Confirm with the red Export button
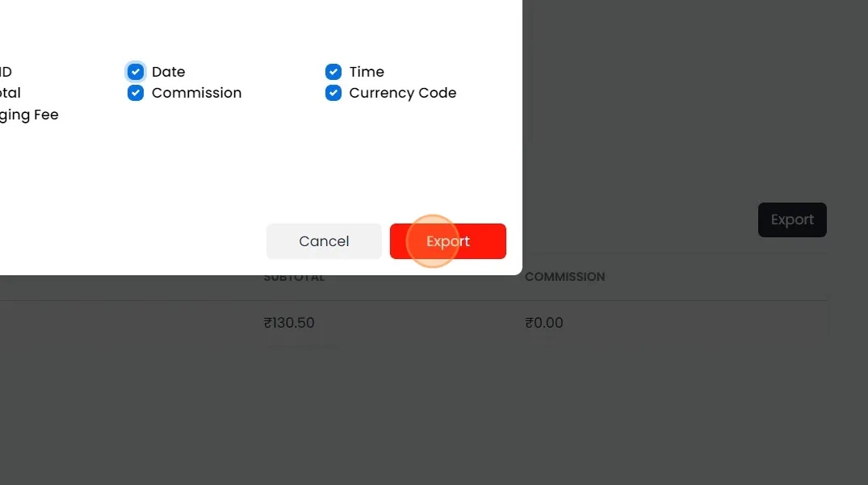 (447, 241)
